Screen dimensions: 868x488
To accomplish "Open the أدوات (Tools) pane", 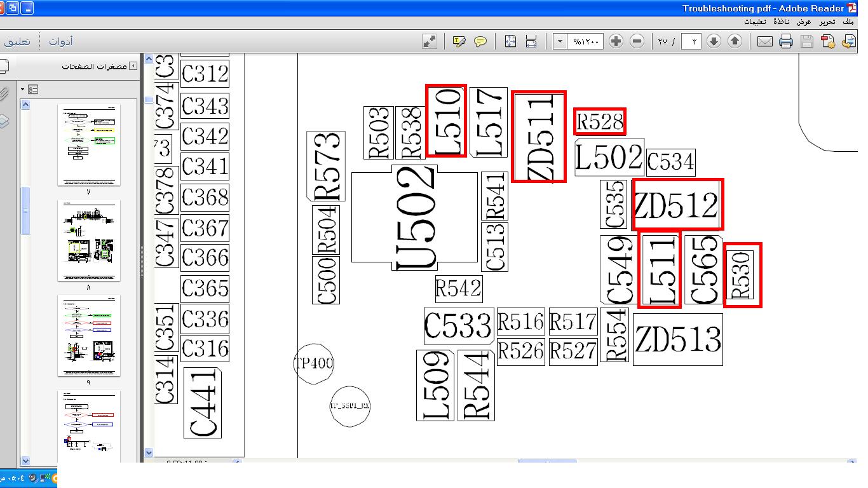I will (x=61, y=41).
